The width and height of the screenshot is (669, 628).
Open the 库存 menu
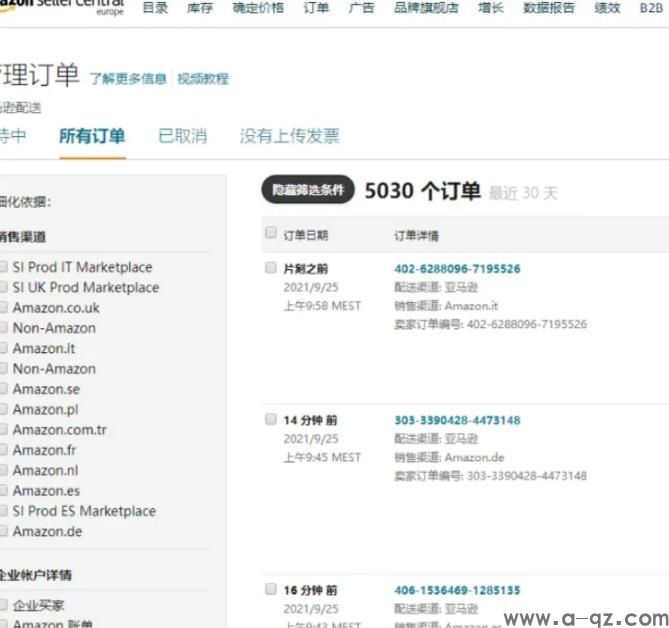pos(200,8)
